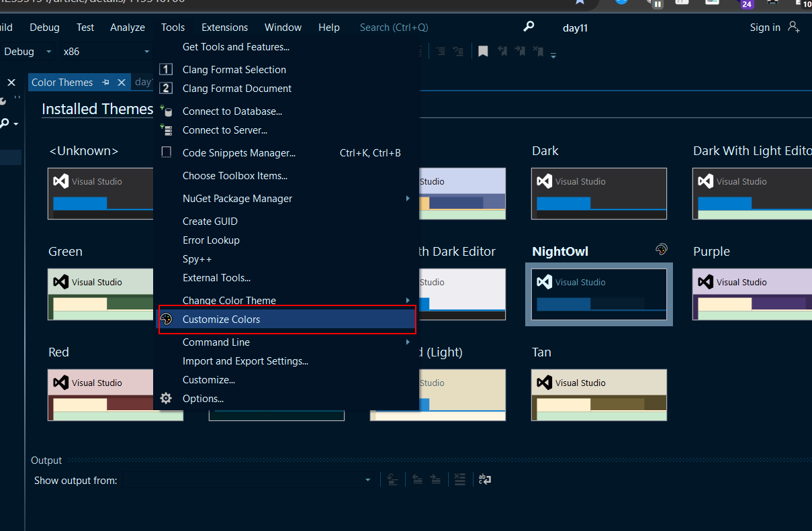
Task: Click the Connect to Database cylinder icon
Action: (x=167, y=111)
